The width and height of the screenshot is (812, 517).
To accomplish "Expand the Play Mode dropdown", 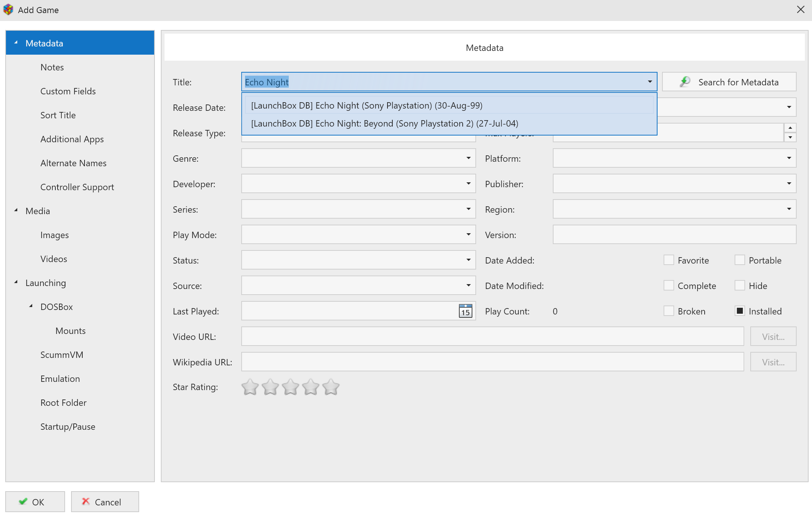I will 468,234.
